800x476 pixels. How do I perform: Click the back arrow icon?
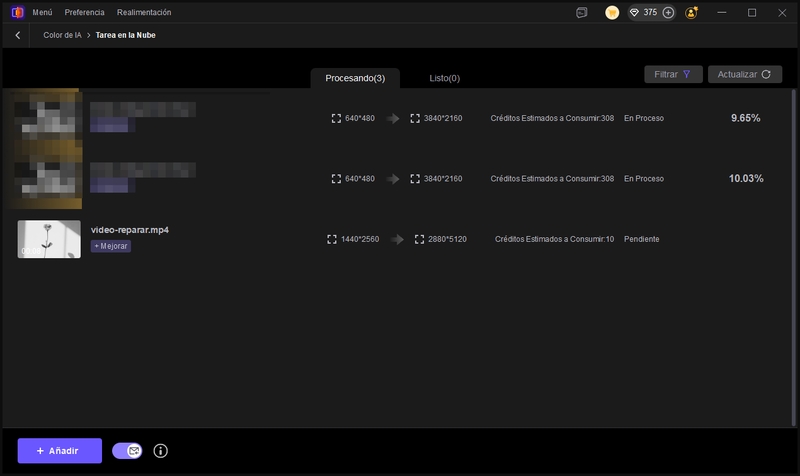point(18,35)
